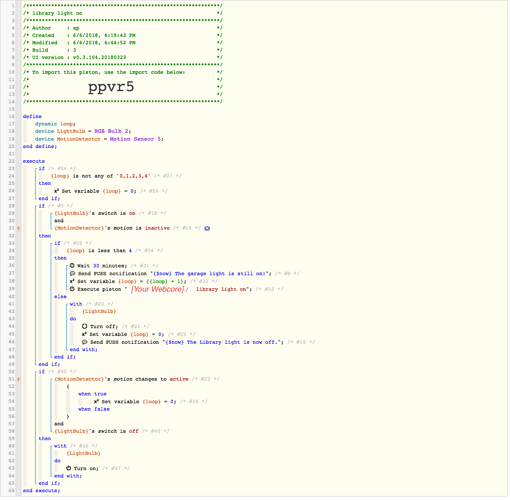This screenshot has width=511, height=500.
Task: Click chat bubble icon for Library light off notification
Action: click(85, 343)
